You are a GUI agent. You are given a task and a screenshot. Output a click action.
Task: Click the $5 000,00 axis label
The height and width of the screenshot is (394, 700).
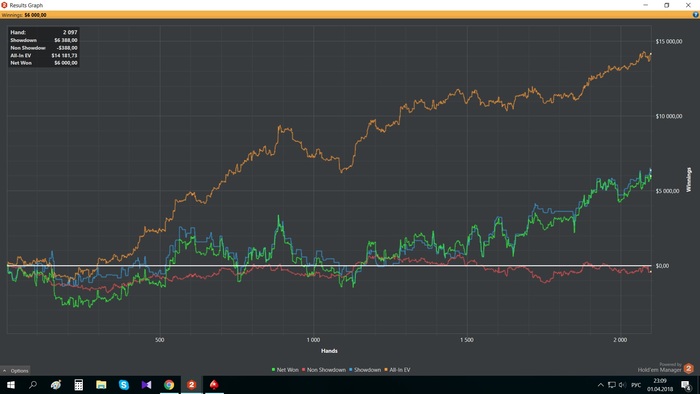tap(667, 191)
